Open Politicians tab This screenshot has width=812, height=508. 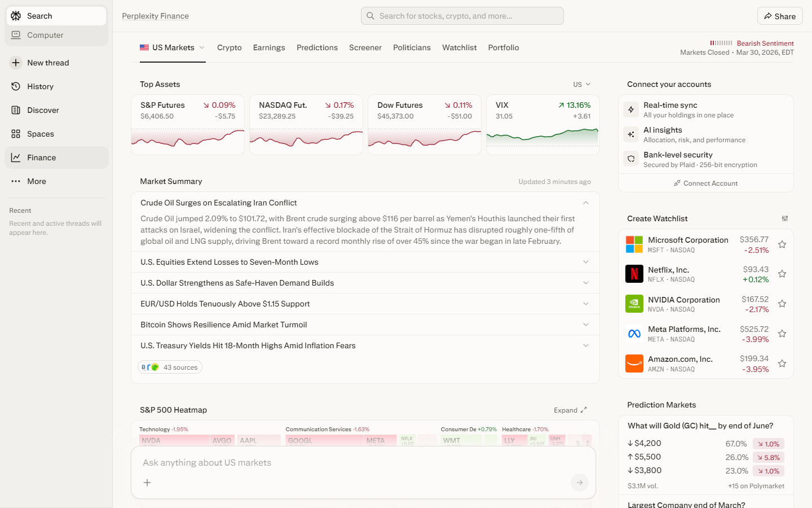tap(412, 47)
